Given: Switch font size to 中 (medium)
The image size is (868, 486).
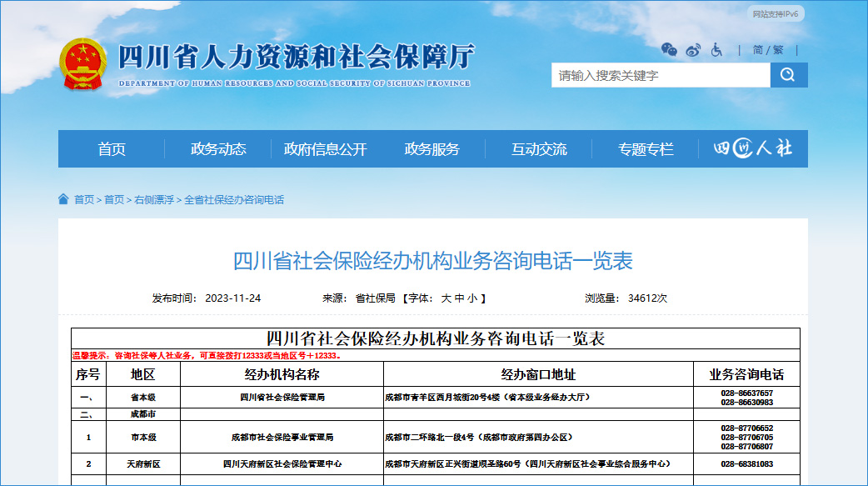Looking at the screenshot, I should 459,298.
